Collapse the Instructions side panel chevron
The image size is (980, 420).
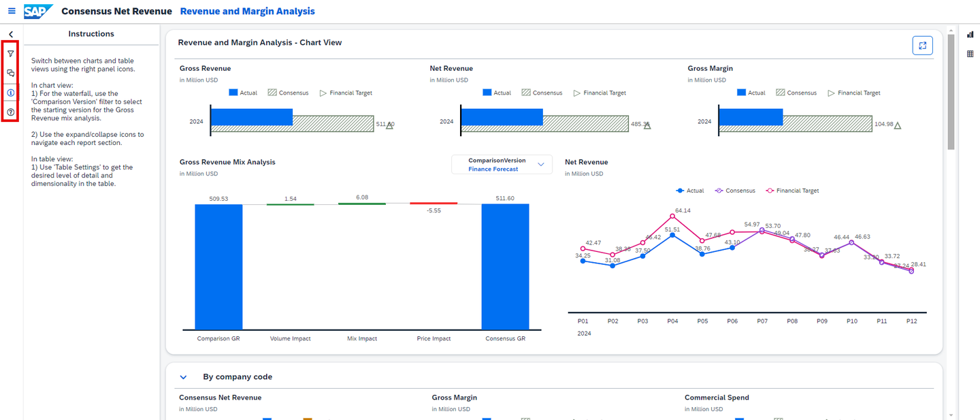click(x=11, y=34)
